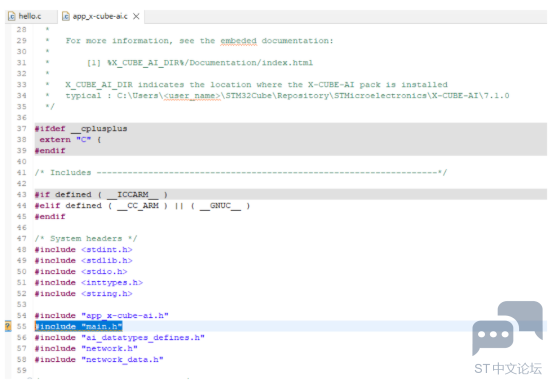The image size is (551, 384).
Task: Click the /* System headers */ comment
Action: [86, 239]
